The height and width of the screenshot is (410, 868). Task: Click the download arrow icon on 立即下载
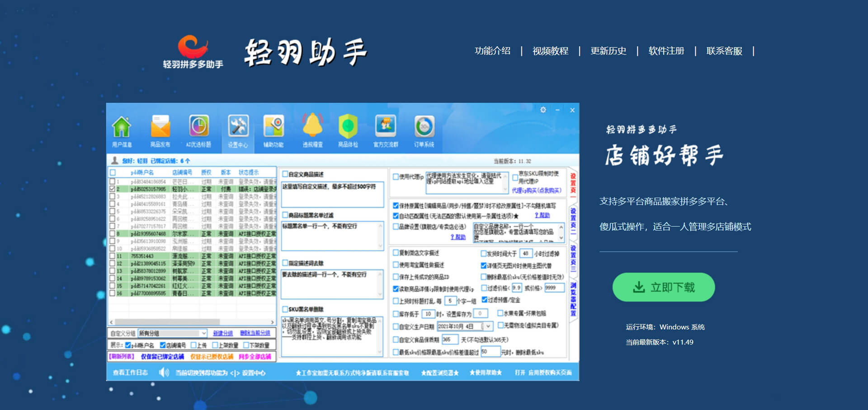point(638,287)
